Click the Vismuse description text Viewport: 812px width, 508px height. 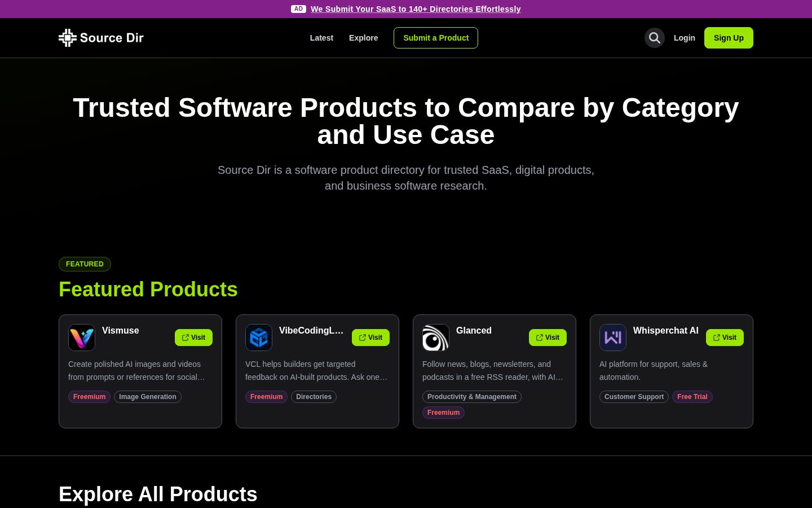click(x=136, y=371)
